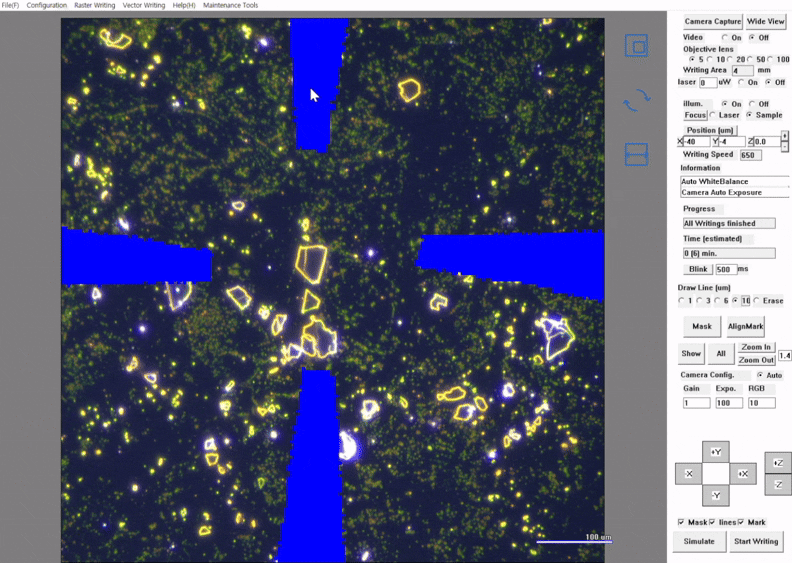Raise focus with +Z button
The height and width of the screenshot is (563, 792).
click(x=778, y=463)
